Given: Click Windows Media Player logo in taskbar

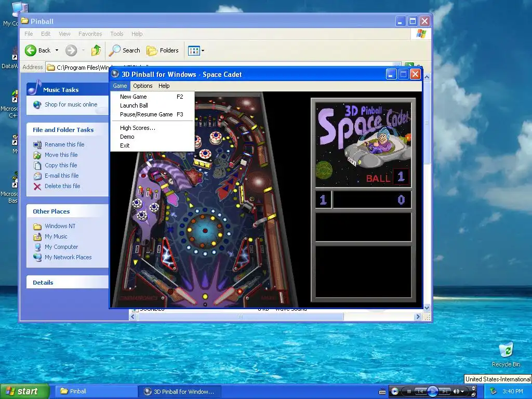Looking at the screenshot, I should click(x=395, y=392).
